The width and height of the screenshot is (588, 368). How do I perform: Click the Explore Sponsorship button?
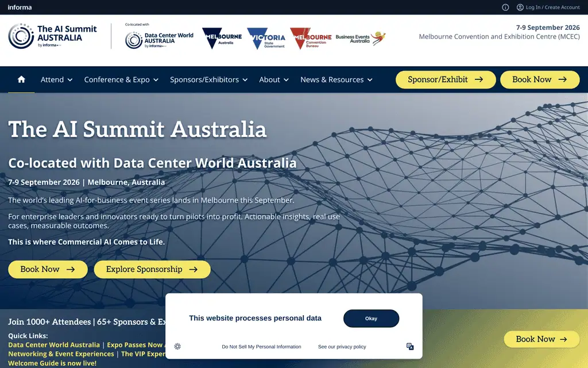pyautogui.click(x=152, y=269)
